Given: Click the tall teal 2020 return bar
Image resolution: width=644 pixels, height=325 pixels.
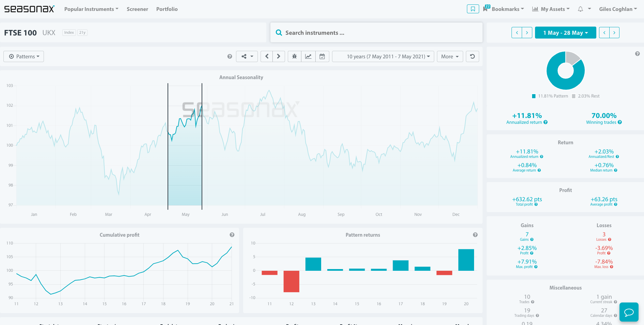Looking at the screenshot, I should tap(466, 260).
